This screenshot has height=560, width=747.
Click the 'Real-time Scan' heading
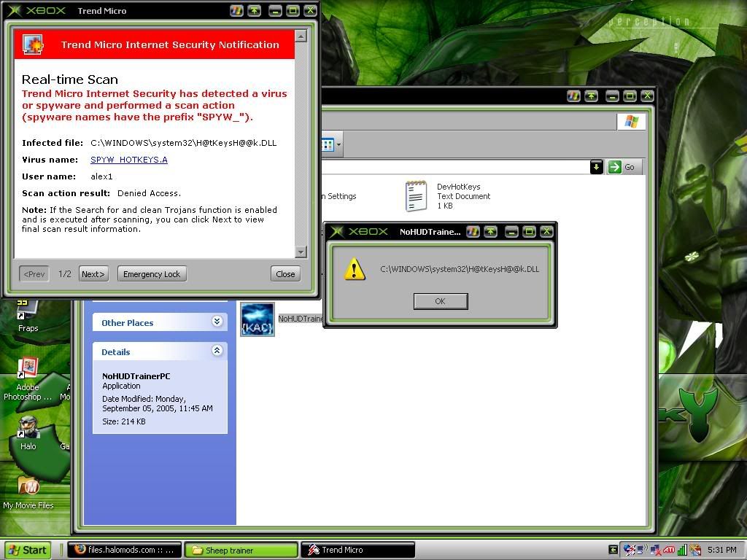(70, 79)
